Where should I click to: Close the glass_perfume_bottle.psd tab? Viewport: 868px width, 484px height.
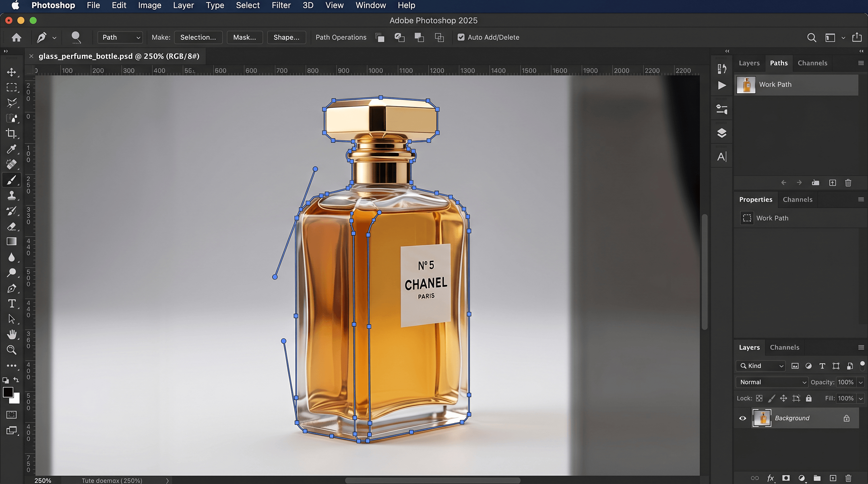point(31,56)
